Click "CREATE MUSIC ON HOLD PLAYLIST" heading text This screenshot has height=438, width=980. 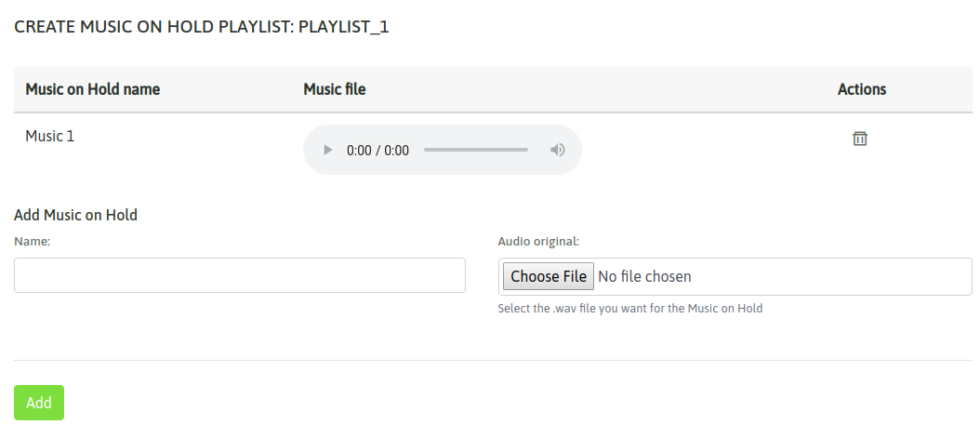point(153,27)
